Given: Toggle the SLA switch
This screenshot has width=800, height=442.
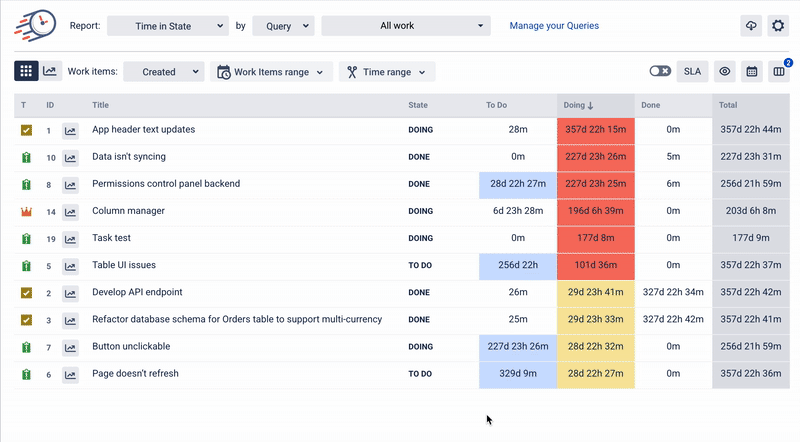Looking at the screenshot, I should click(x=660, y=71).
